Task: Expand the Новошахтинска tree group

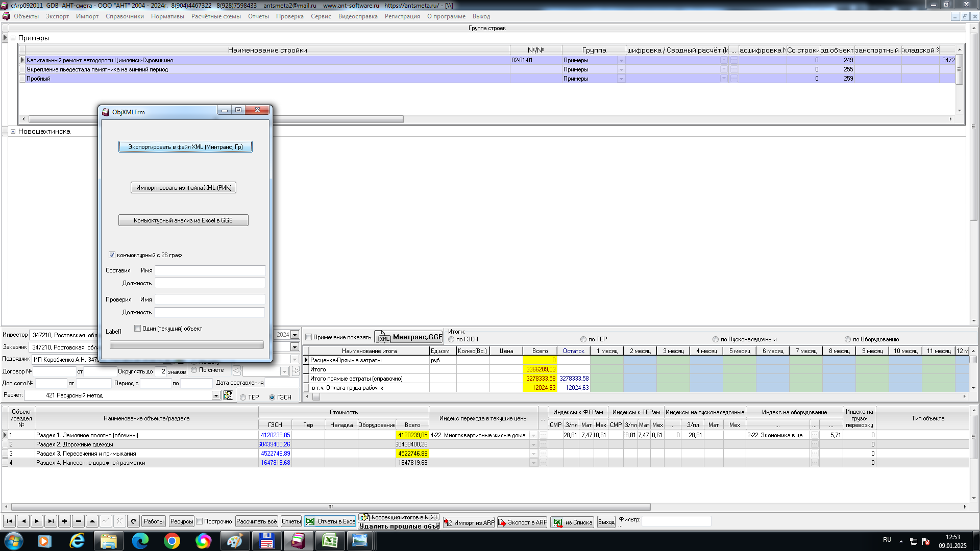Action: 13,132
